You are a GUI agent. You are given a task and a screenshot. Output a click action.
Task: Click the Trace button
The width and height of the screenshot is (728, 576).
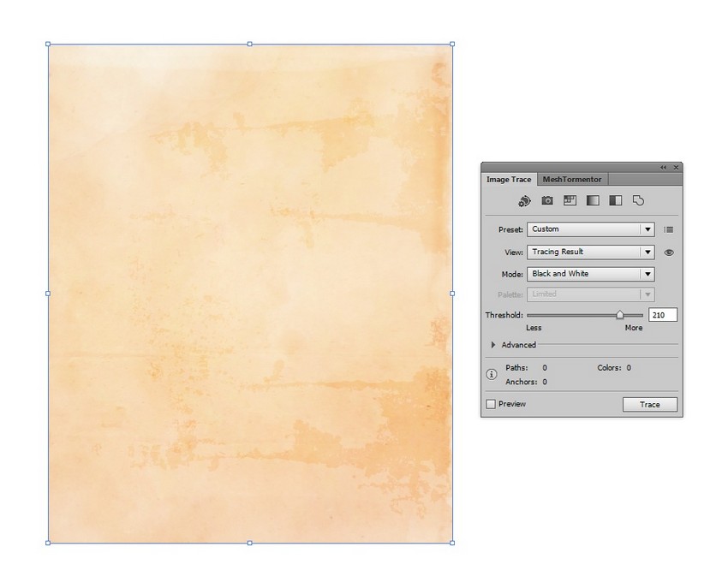click(x=649, y=404)
